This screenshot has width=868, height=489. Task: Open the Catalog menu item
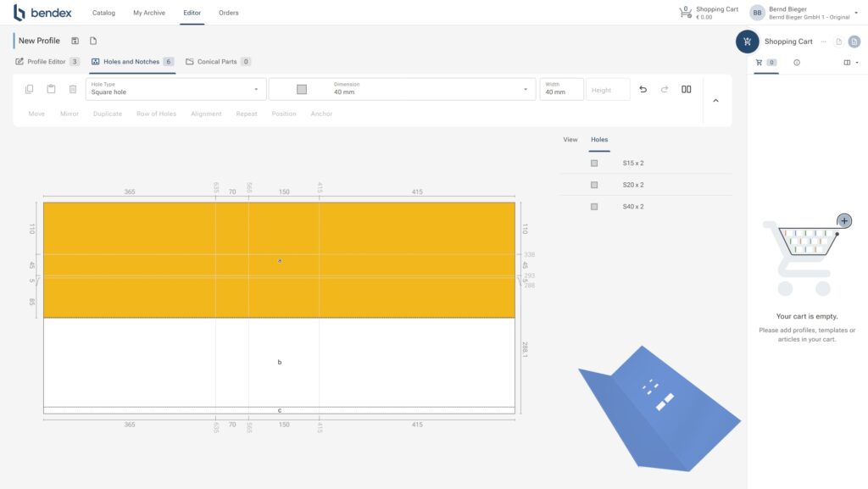pos(103,13)
